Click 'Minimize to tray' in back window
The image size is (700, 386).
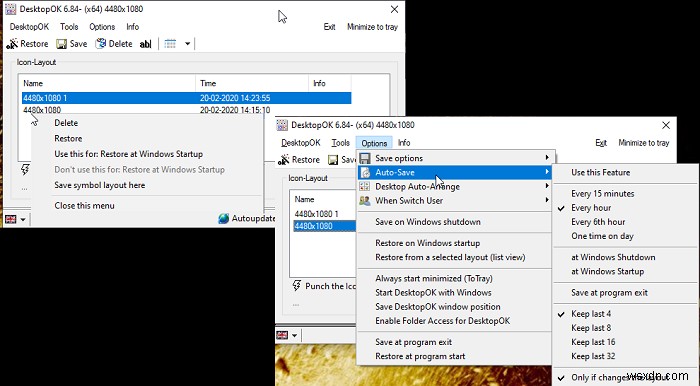point(372,27)
